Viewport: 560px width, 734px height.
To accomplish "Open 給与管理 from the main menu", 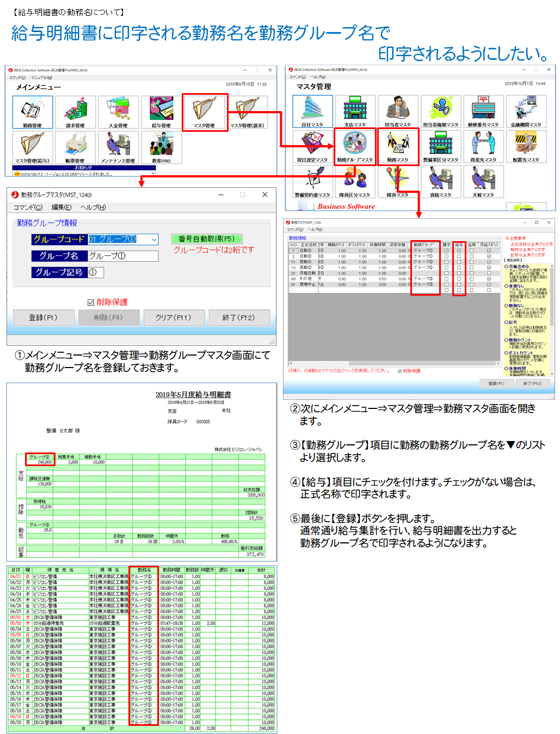I will [161, 111].
